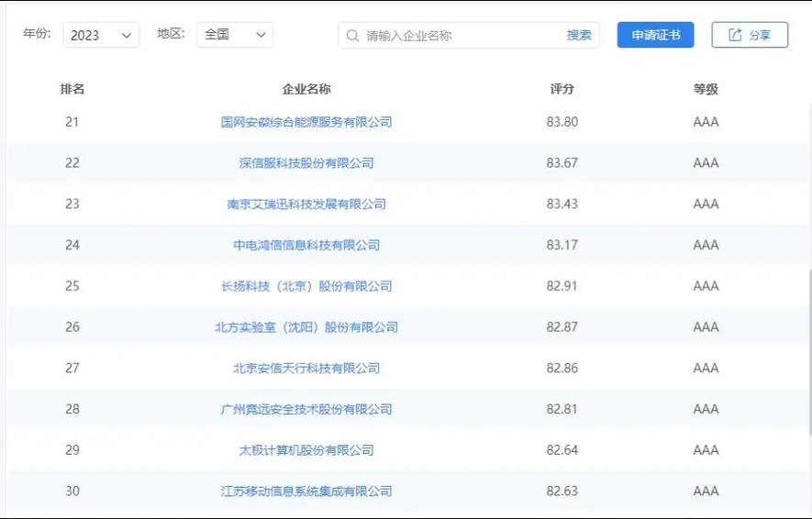Viewport: 812px width, 519px height.
Task: Open 中电鸿信信息科技有限公司 link
Action: click(306, 245)
